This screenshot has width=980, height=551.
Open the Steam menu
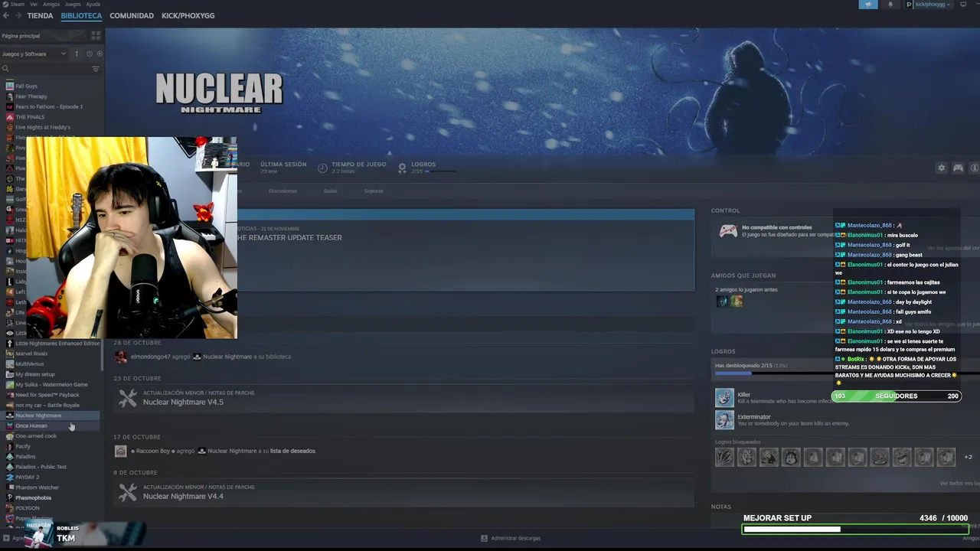tap(18, 4)
